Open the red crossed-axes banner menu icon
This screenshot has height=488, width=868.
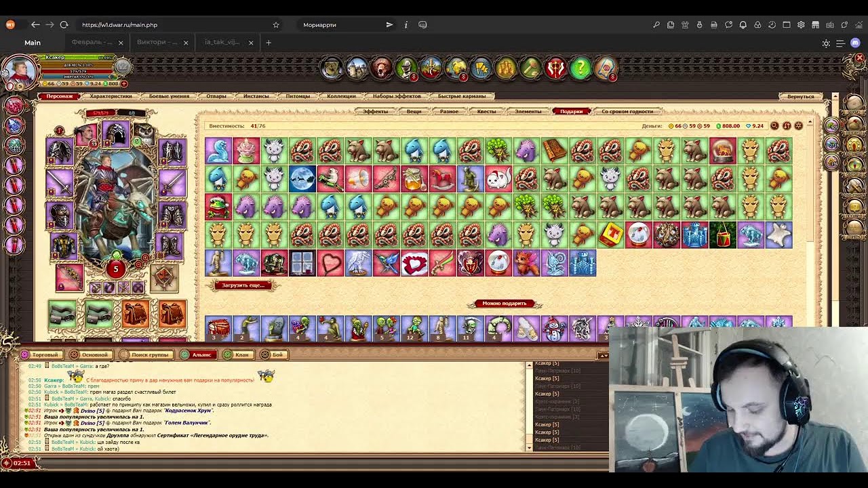point(555,68)
